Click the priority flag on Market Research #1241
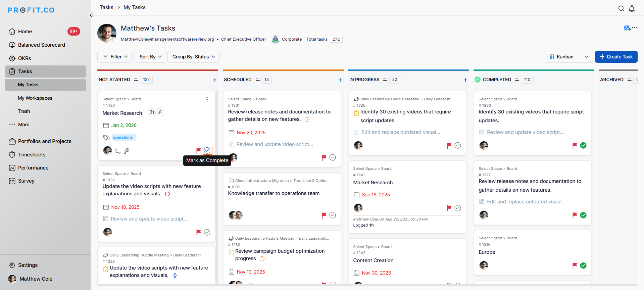The image size is (644, 290). tap(449, 208)
